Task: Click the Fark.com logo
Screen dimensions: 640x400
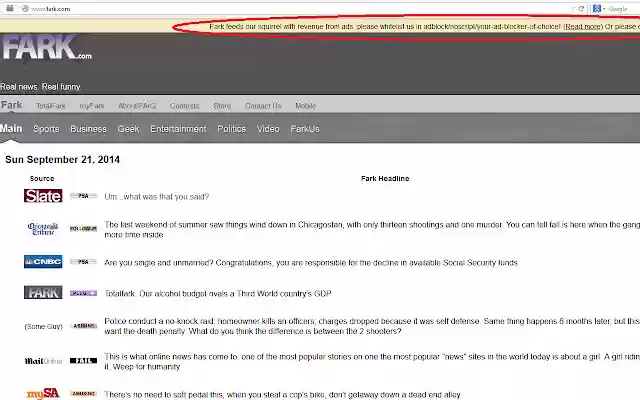Action: (47, 48)
